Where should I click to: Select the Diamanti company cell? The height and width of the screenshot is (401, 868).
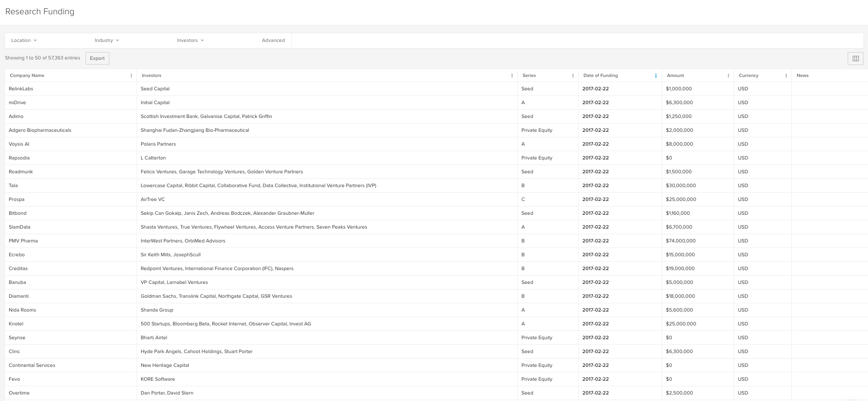(71, 296)
